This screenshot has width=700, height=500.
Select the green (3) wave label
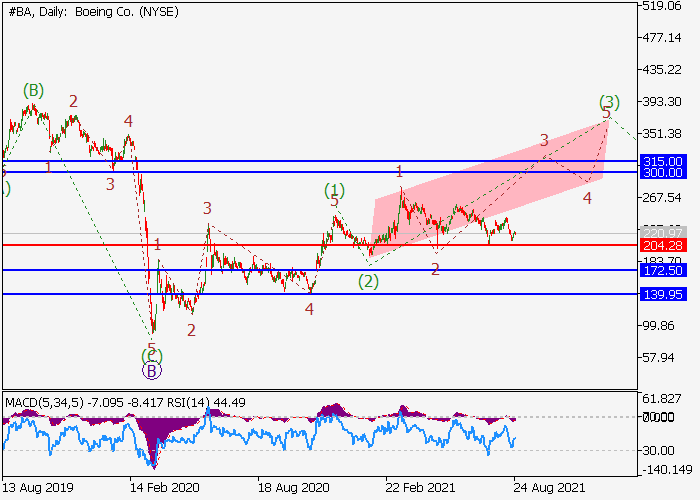[609, 102]
